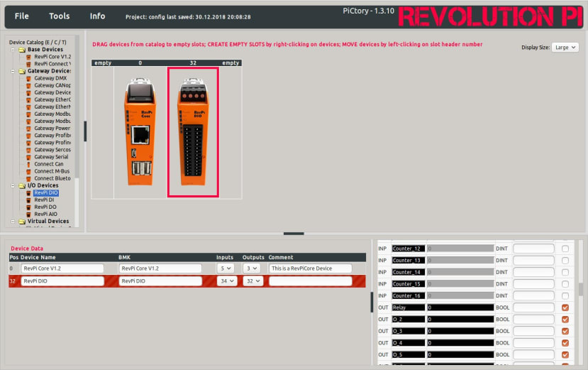Edit the RevPi DIO device name field
Image resolution: width=588 pixels, height=370 pixels.
click(62, 281)
